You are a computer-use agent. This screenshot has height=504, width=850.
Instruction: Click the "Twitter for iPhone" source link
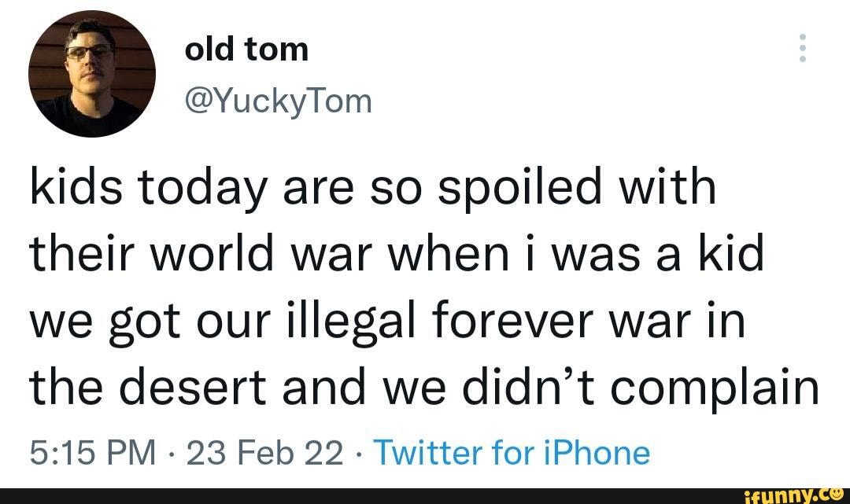(x=512, y=453)
